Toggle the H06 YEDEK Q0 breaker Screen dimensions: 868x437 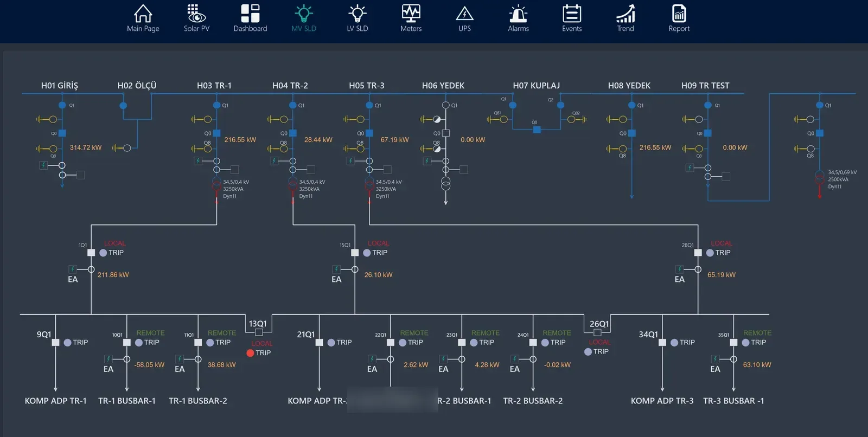tap(446, 133)
